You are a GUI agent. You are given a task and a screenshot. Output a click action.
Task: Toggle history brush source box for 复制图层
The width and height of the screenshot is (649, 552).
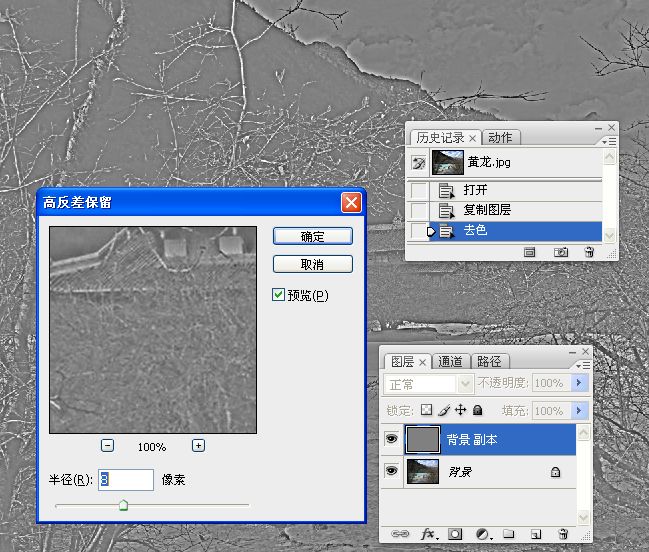(x=418, y=210)
